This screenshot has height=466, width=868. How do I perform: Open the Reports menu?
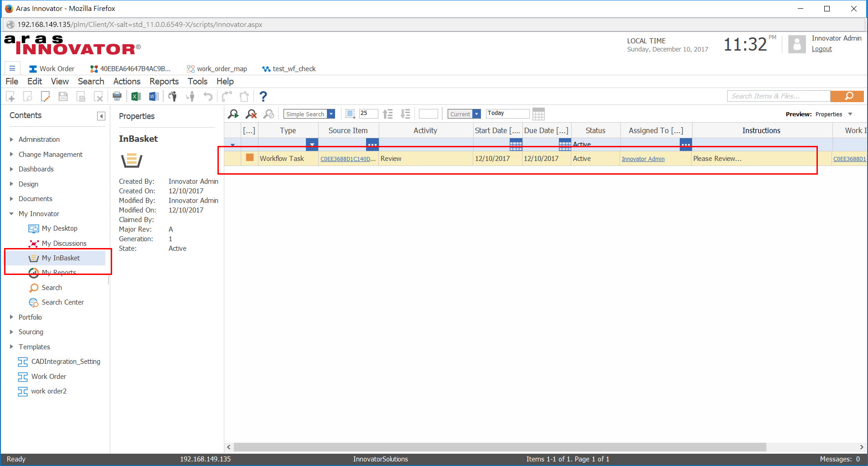pyautogui.click(x=164, y=81)
